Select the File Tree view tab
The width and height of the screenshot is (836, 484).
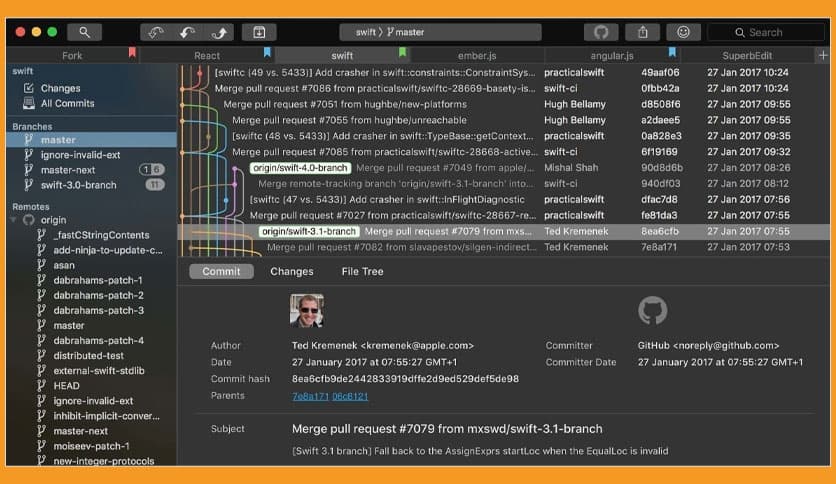pyautogui.click(x=362, y=271)
